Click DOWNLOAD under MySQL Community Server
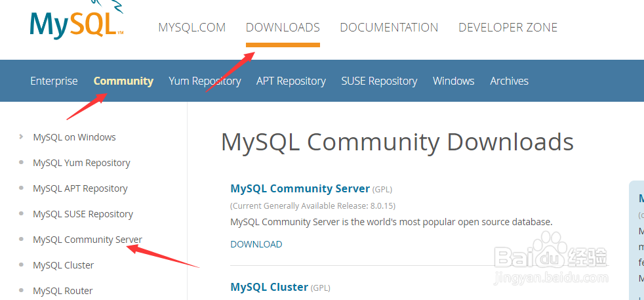644x300 pixels. click(256, 244)
